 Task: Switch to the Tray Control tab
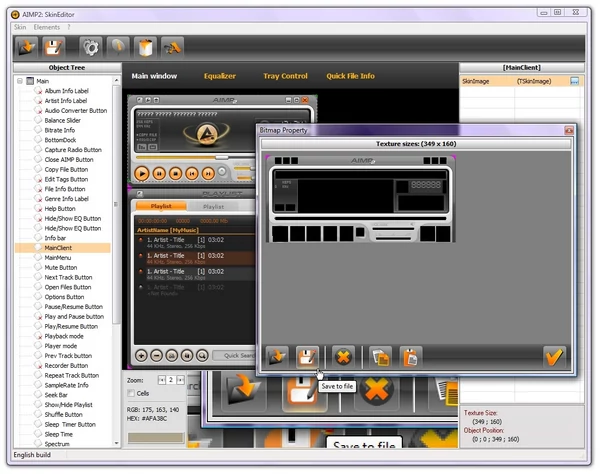(285, 76)
